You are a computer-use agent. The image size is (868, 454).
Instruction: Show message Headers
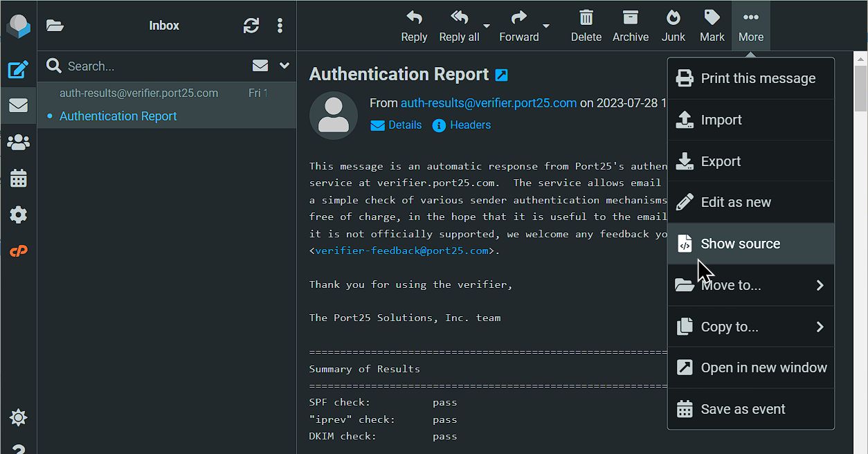tap(462, 125)
